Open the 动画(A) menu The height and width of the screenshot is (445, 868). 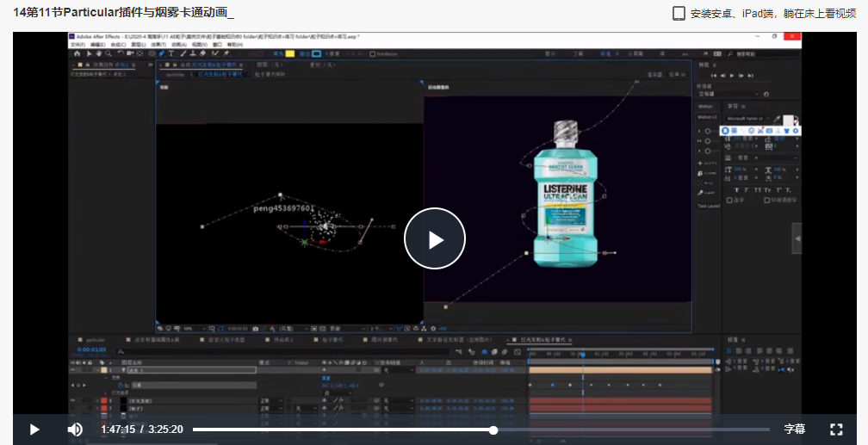179,44
